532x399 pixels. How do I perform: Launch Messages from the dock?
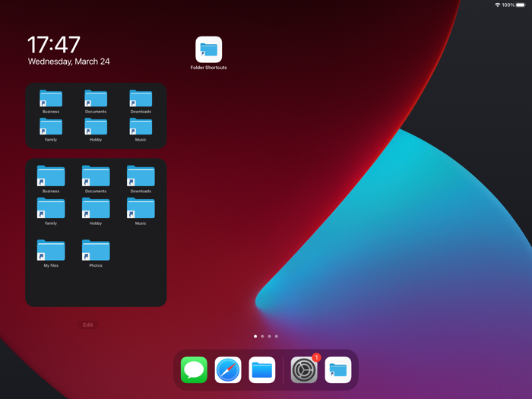pos(194,370)
